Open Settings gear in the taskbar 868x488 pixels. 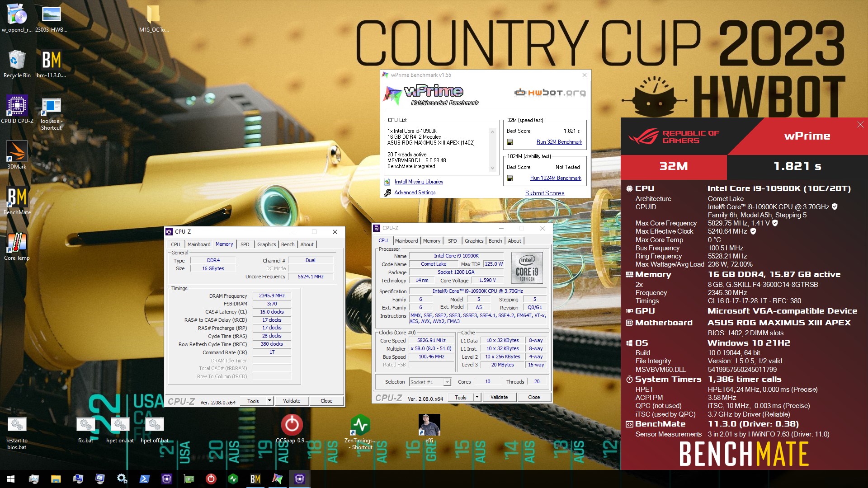click(x=122, y=479)
